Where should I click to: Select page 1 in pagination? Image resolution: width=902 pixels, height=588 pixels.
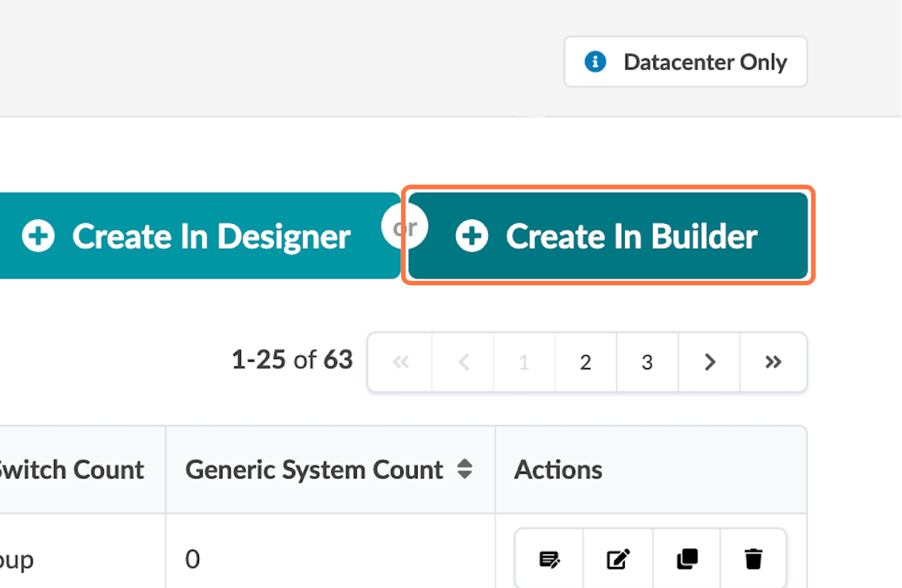pos(523,362)
